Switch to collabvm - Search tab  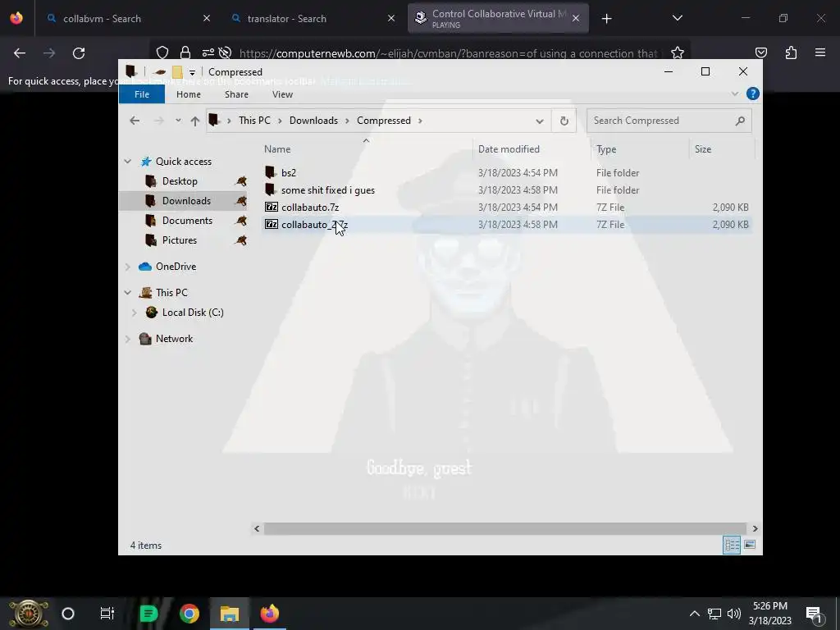point(127,18)
